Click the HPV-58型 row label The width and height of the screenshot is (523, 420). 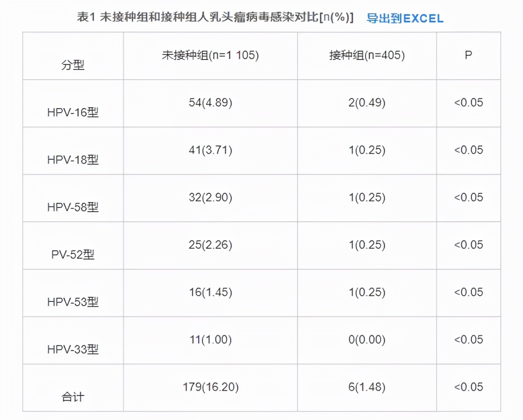click(73, 207)
